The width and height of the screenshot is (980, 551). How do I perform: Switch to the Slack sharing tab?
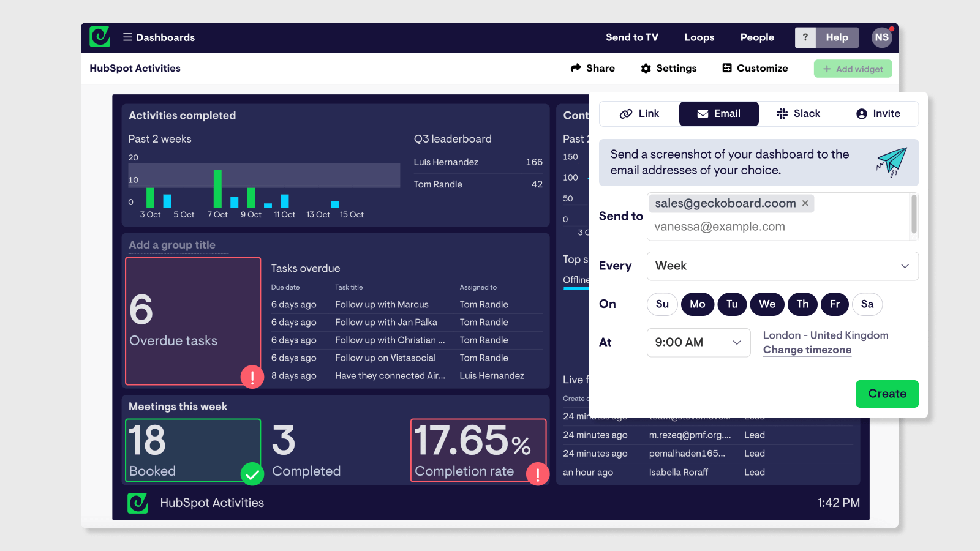point(798,114)
